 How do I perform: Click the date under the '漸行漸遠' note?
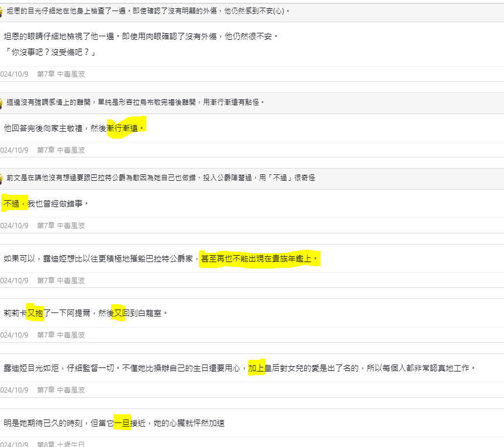[14, 150]
